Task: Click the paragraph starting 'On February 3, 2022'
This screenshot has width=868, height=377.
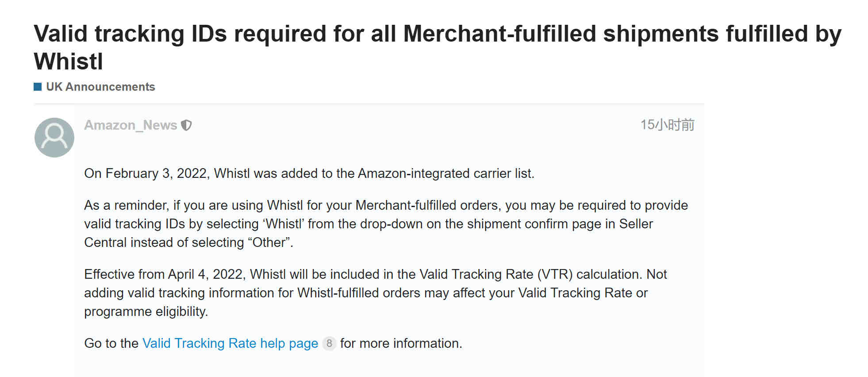Action: pyautogui.click(x=309, y=173)
